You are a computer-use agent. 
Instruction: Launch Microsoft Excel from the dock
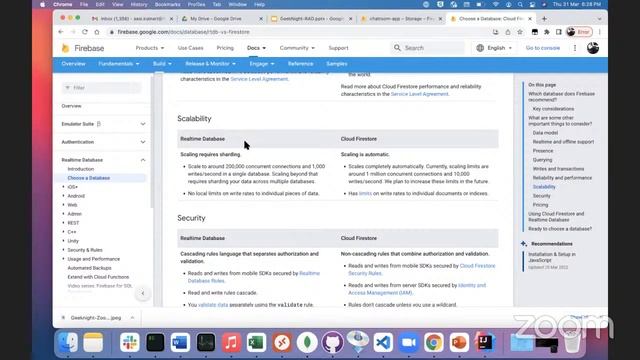point(256,342)
